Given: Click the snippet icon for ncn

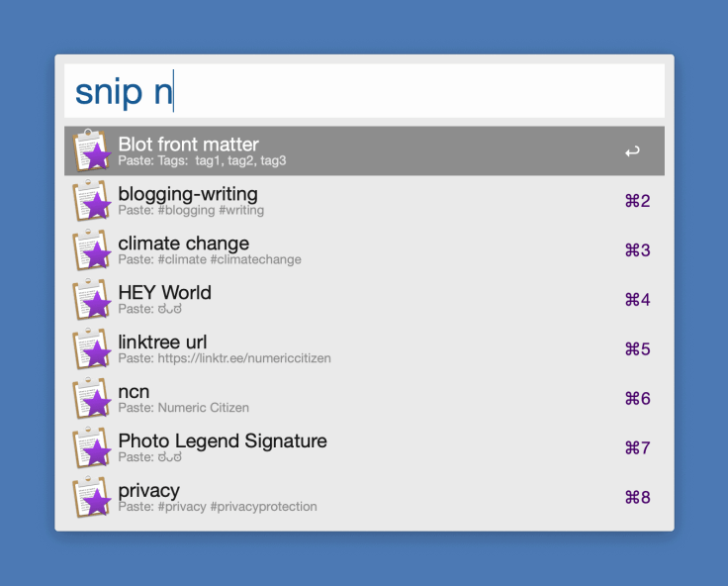Looking at the screenshot, I should tap(92, 398).
